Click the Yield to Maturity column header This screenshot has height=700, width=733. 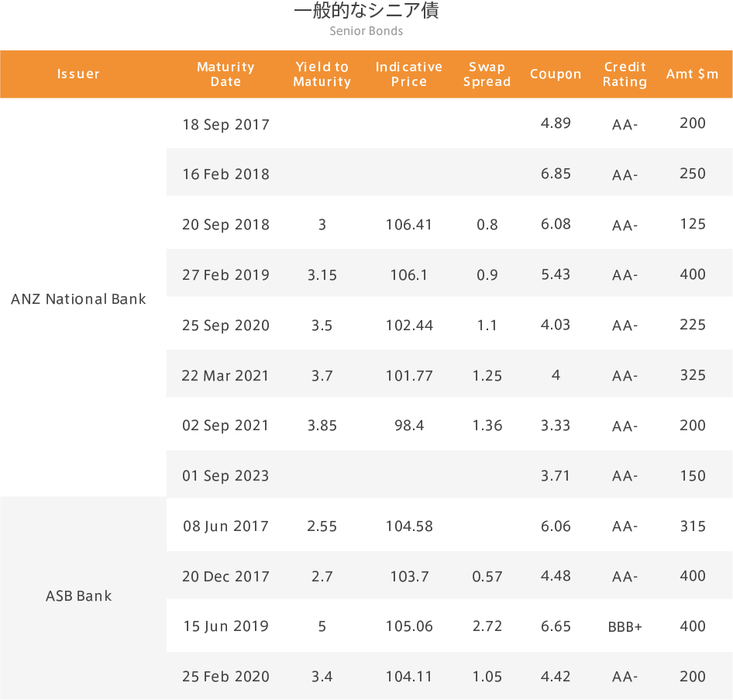tap(322, 74)
